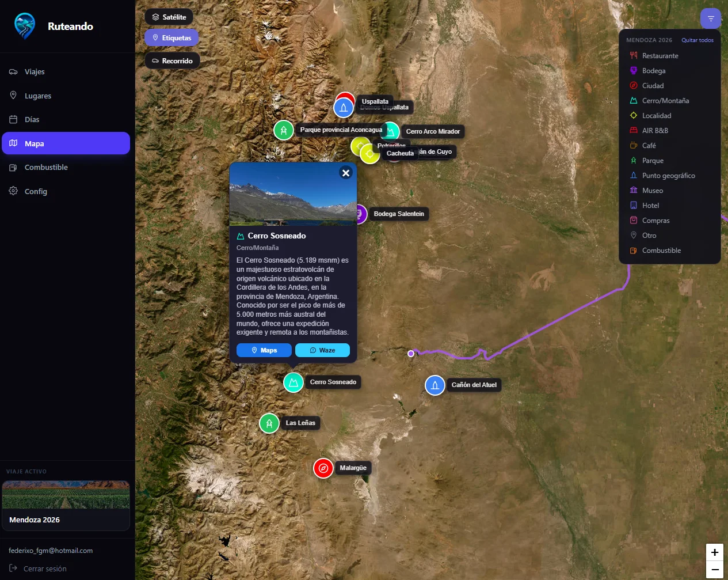Zoom in with the plus button

(715, 552)
